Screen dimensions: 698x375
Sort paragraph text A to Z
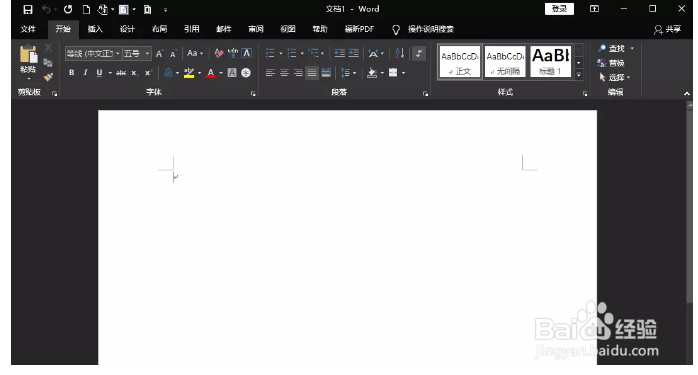click(x=400, y=53)
